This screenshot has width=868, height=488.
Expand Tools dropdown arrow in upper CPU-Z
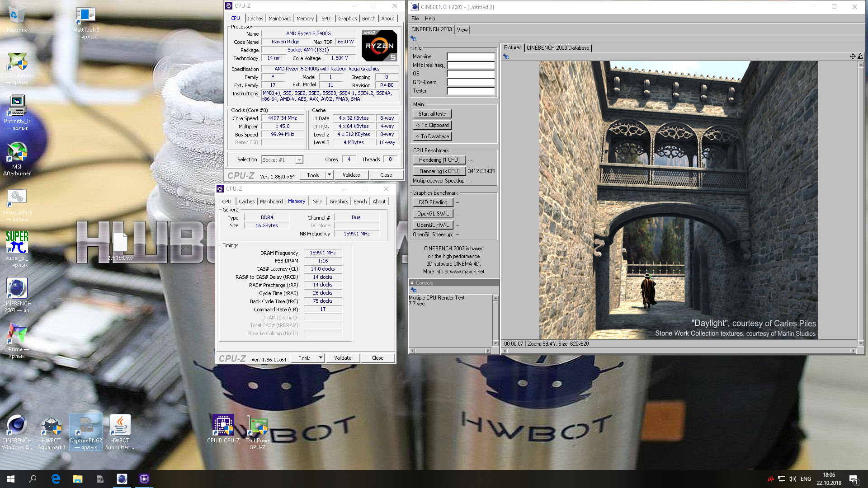coord(329,175)
